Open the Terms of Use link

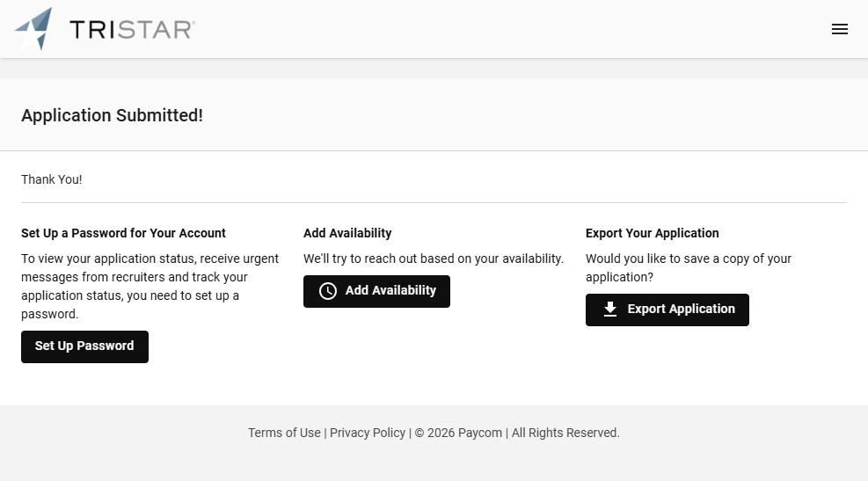[x=284, y=433]
